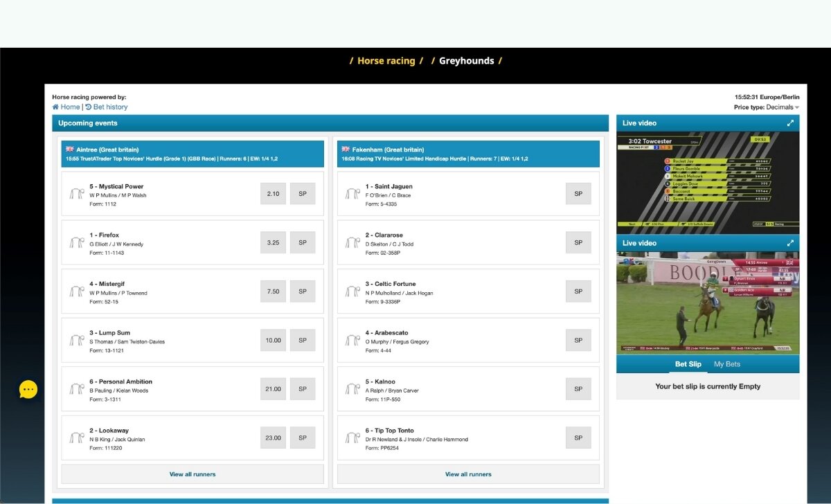View all runners for Aintree race
Viewport: 831px width, 504px height.
[193, 474]
